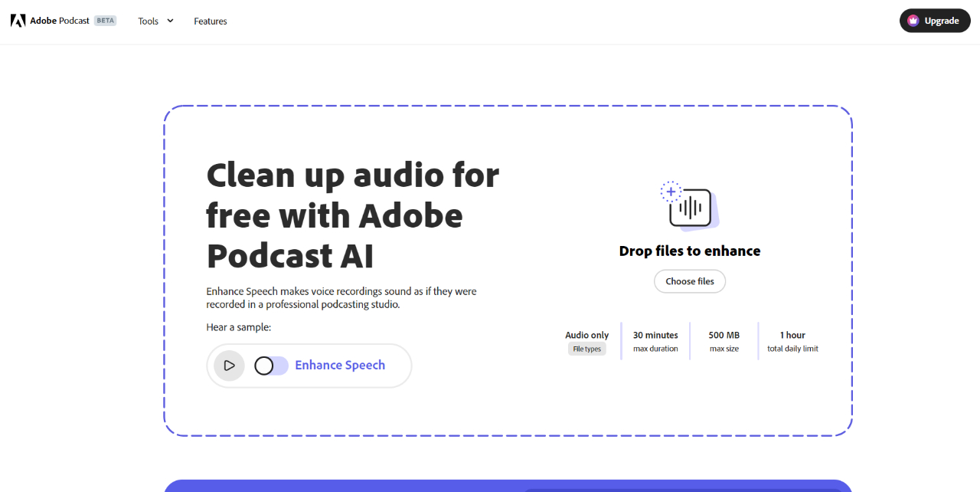Click the Adobe logo icon
The height and width of the screenshot is (492, 980).
18,21
